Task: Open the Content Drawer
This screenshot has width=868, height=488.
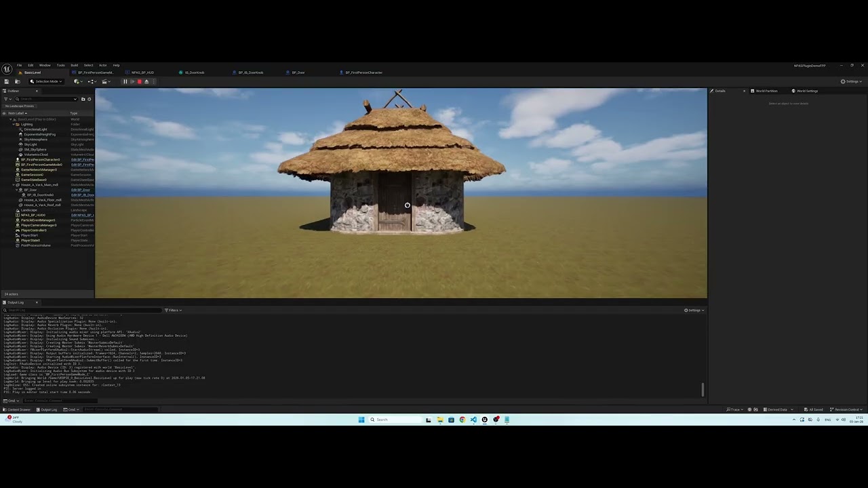Action: pyautogui.click(x=17, y=409)
